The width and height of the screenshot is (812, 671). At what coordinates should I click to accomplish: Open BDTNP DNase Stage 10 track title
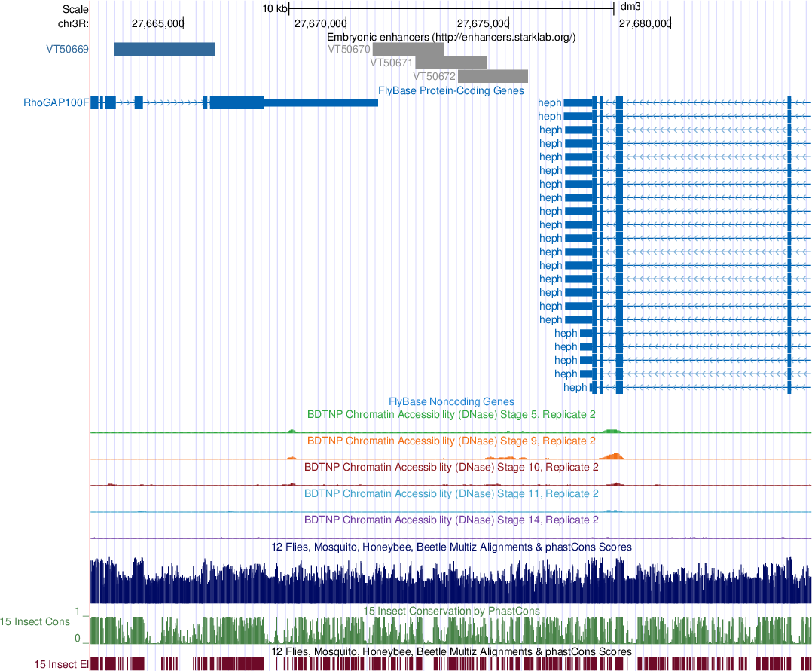(x=451, y=467)
